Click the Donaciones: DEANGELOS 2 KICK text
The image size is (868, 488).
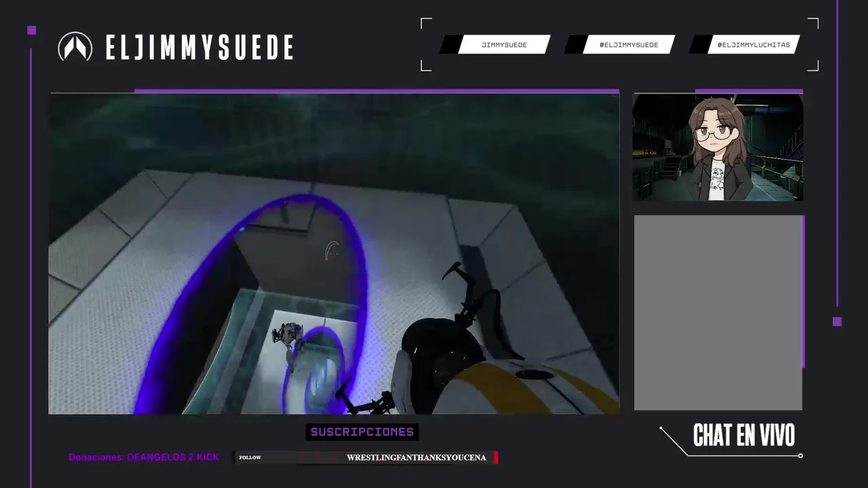(x=144, y=457)
